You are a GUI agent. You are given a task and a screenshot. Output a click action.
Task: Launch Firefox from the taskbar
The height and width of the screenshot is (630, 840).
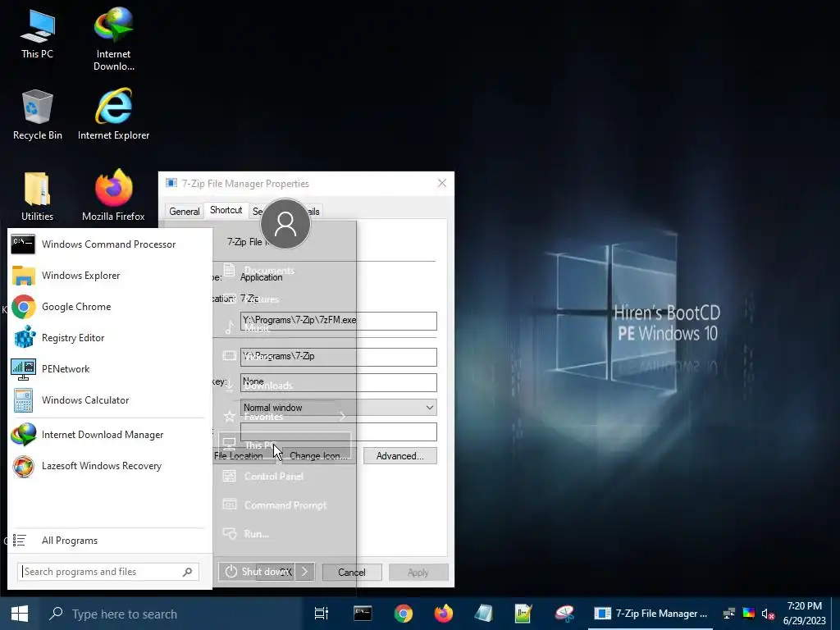pos(444,614)
